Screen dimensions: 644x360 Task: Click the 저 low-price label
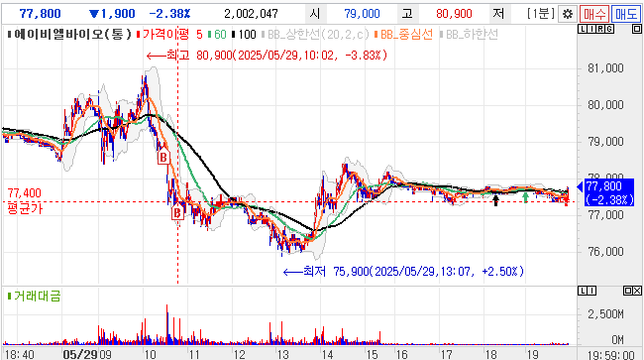pyautogui.click(x=498, y=14)
